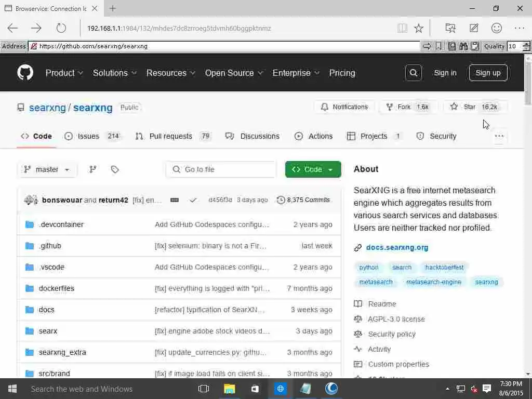This screenshot has width=532, height=399.
Task: Add page to favorites with star icon
Action: pyautogui.click(x=419, y=28)
